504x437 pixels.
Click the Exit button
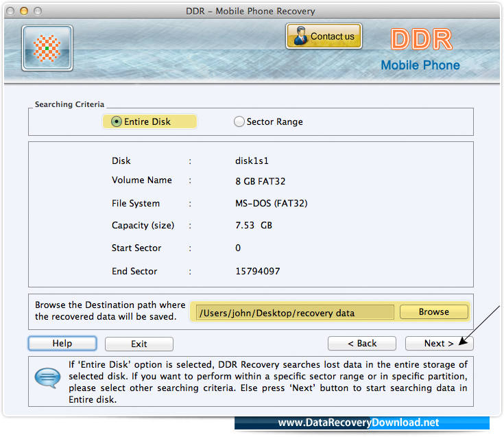point(139,344)
